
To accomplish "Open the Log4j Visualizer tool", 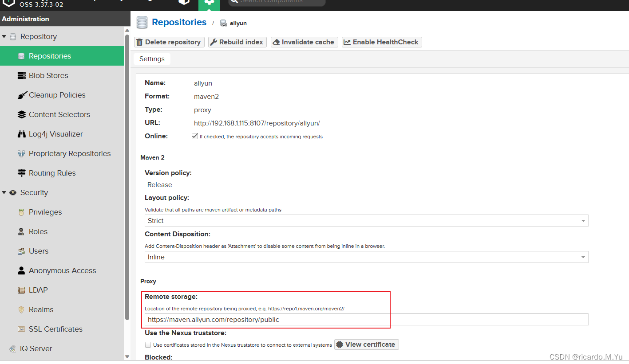I will [x=55, y=134].
